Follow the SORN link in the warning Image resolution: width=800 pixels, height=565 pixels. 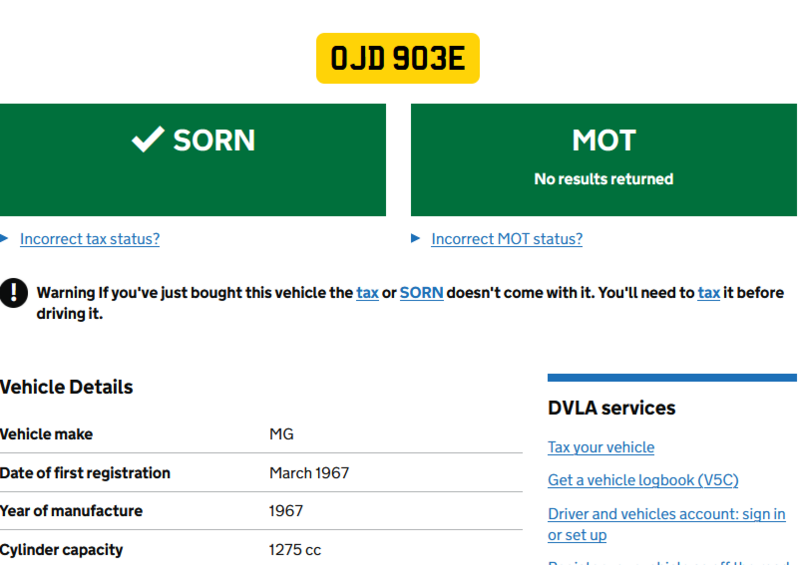click(x=421, y=293)
